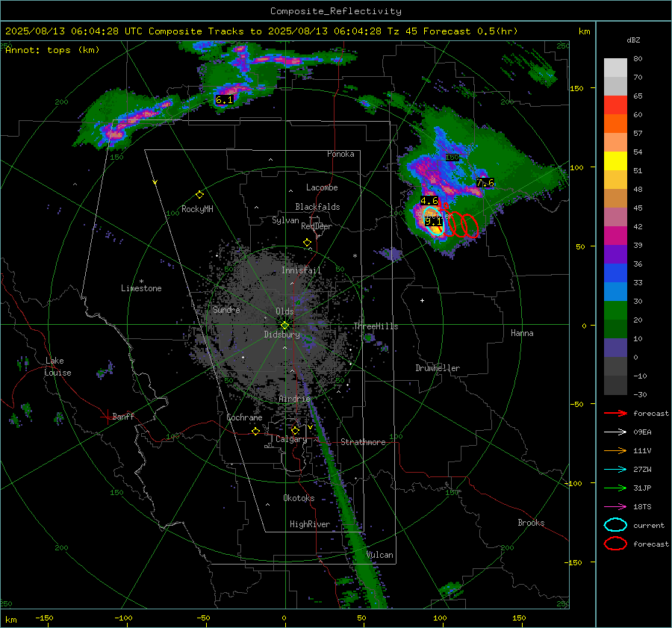This screenshot has width=672, height=628.
Task: Click the Composite_Reflectivity title text
Action: click(x=336, y=11)
